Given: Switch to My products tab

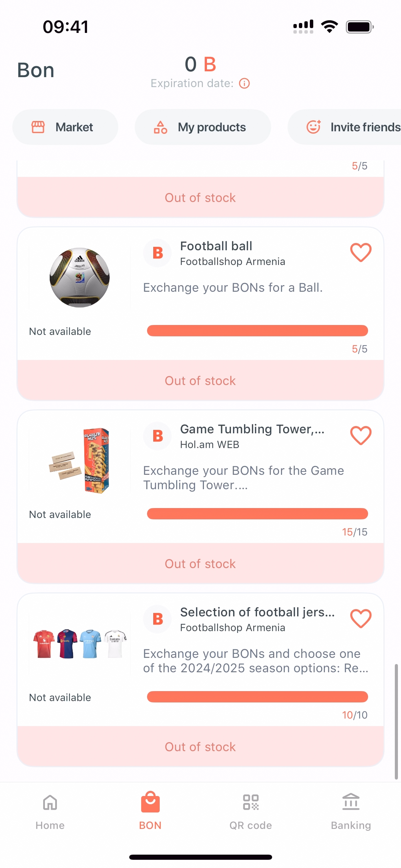Looking at the screenshot, I should tap(203, 127).
